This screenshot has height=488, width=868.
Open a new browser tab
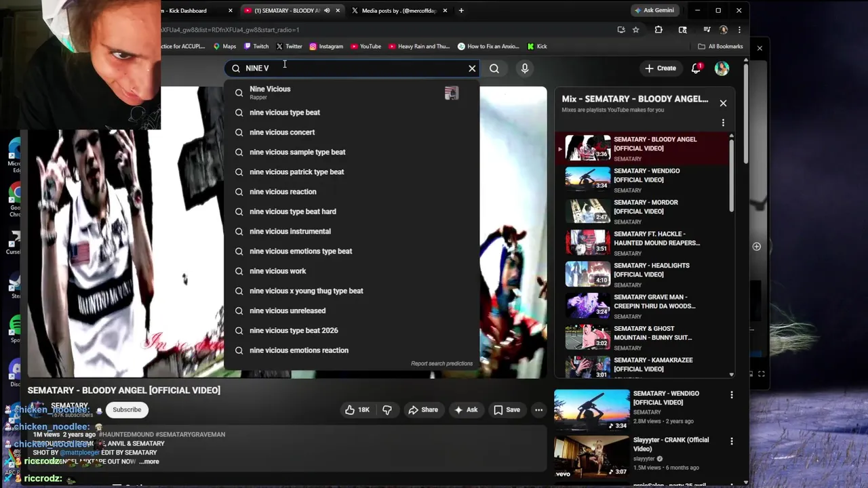tap(461, 10)
